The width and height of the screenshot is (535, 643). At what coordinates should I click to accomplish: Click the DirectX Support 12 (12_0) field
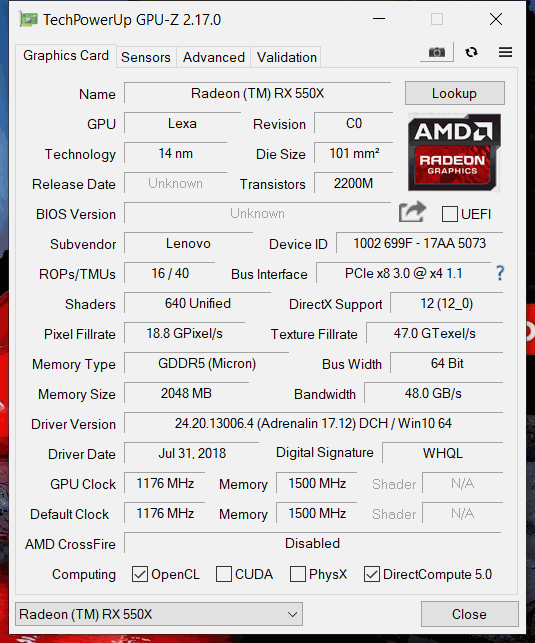coord(446,303)
